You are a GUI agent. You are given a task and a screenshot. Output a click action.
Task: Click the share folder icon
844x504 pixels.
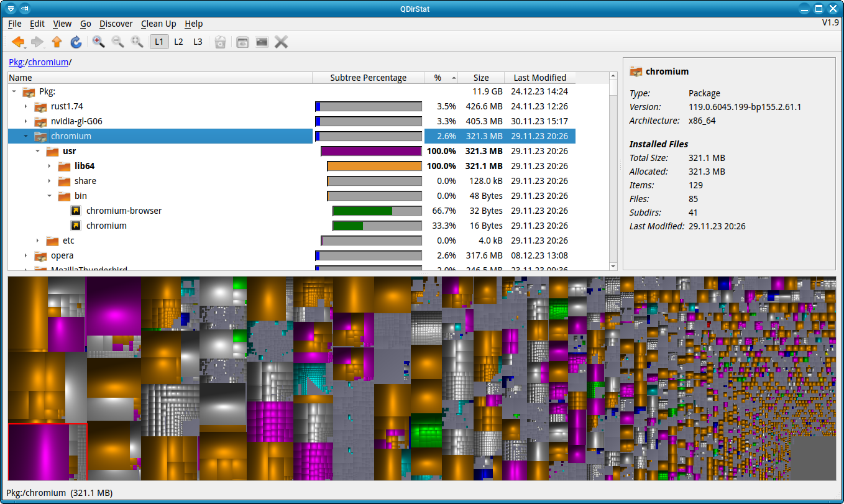[64, 181]
